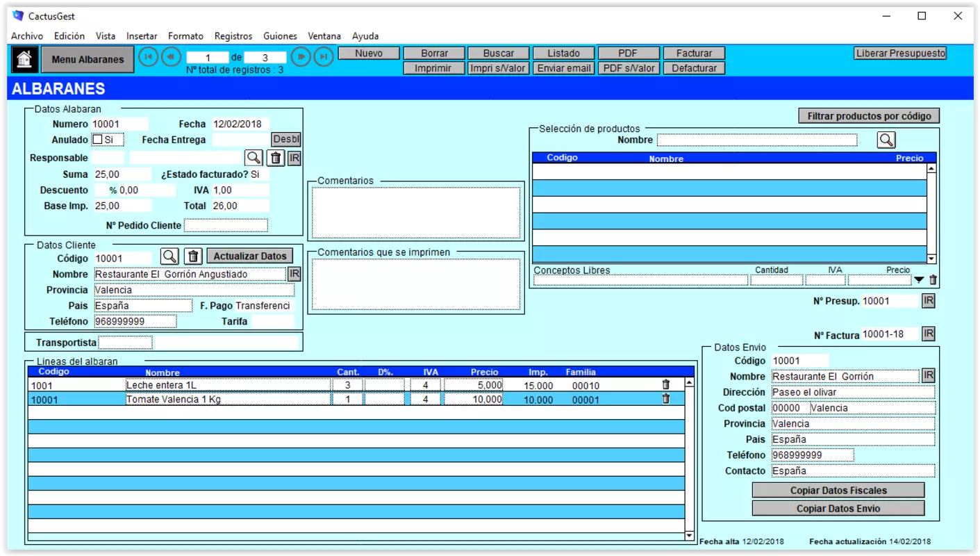Click the Impri s/Valor button

[499, 68]
